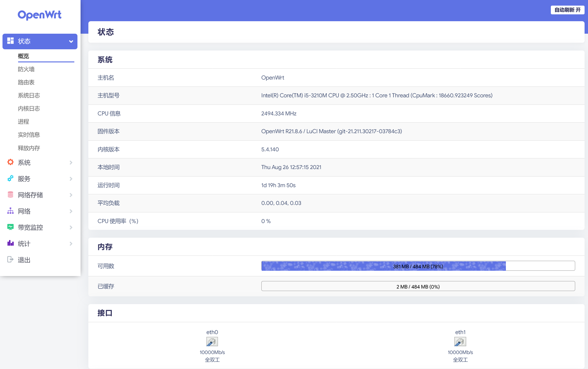
Task: Click the 服务 cogs icon
Action: point(10,178)
